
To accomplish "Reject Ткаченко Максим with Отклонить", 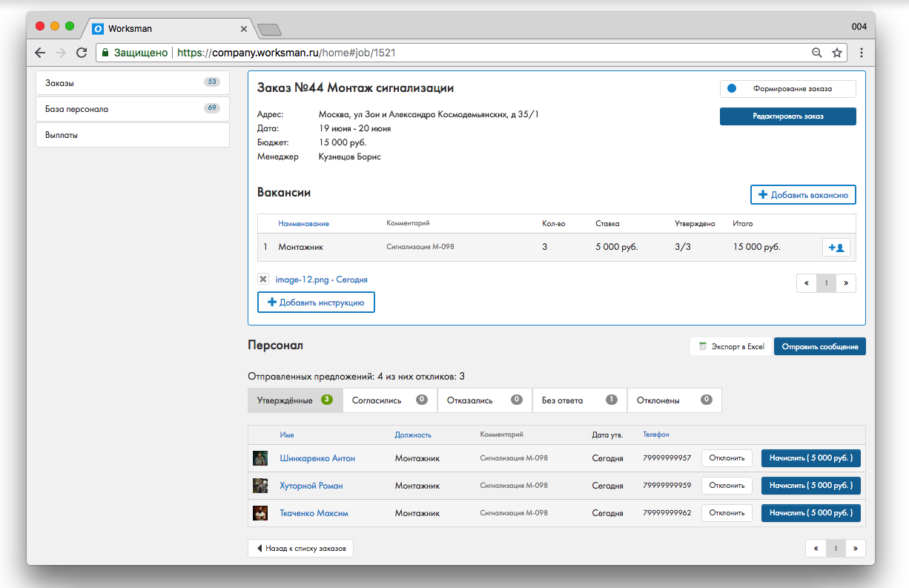I will (727, 513).
